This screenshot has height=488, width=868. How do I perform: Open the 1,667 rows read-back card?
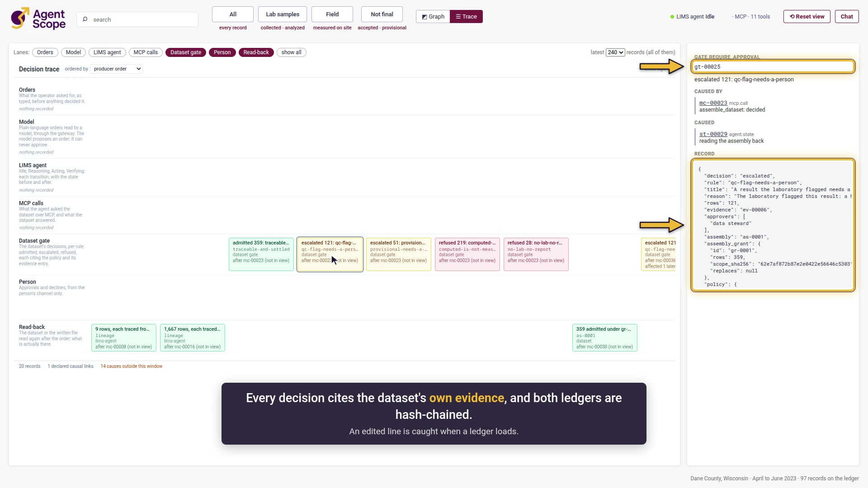pos(193,338)
